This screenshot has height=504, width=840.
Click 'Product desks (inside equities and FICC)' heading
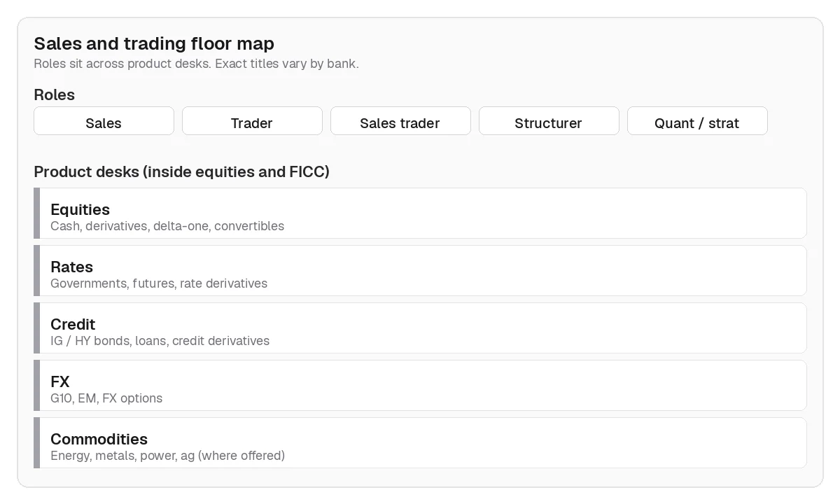(181, 171)
